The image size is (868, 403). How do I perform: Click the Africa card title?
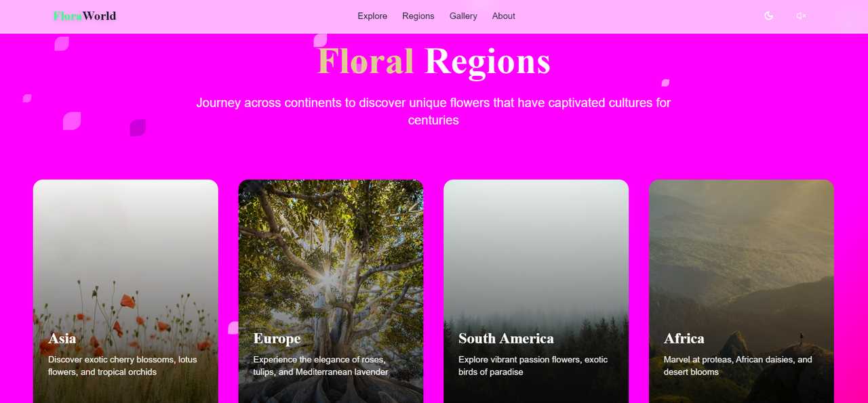[x=684, y=338]
